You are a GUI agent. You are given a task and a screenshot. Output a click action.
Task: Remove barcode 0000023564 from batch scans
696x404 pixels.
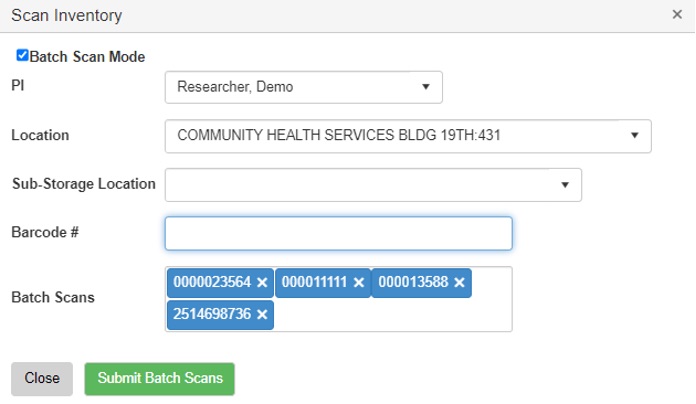[262, 283]
